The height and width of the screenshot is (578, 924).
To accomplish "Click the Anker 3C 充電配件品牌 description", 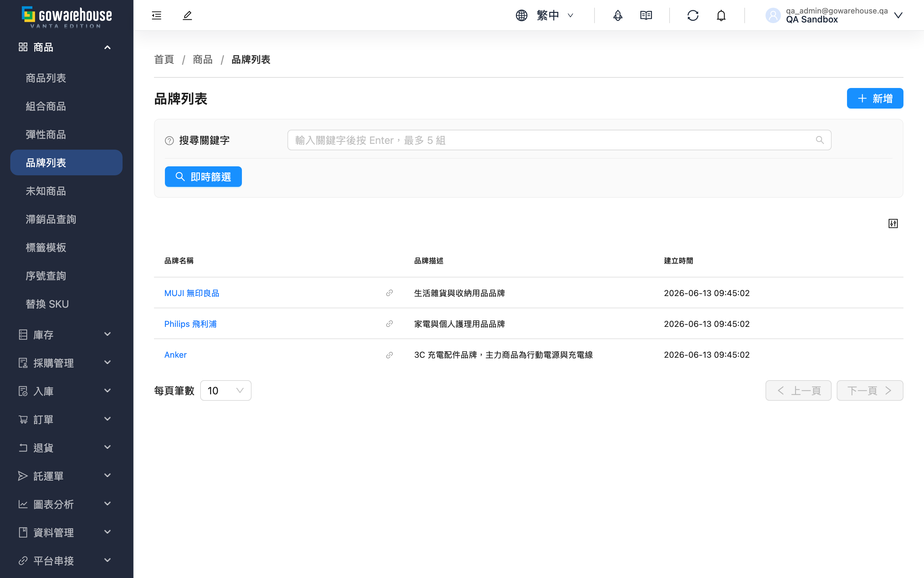I will 503,355.
